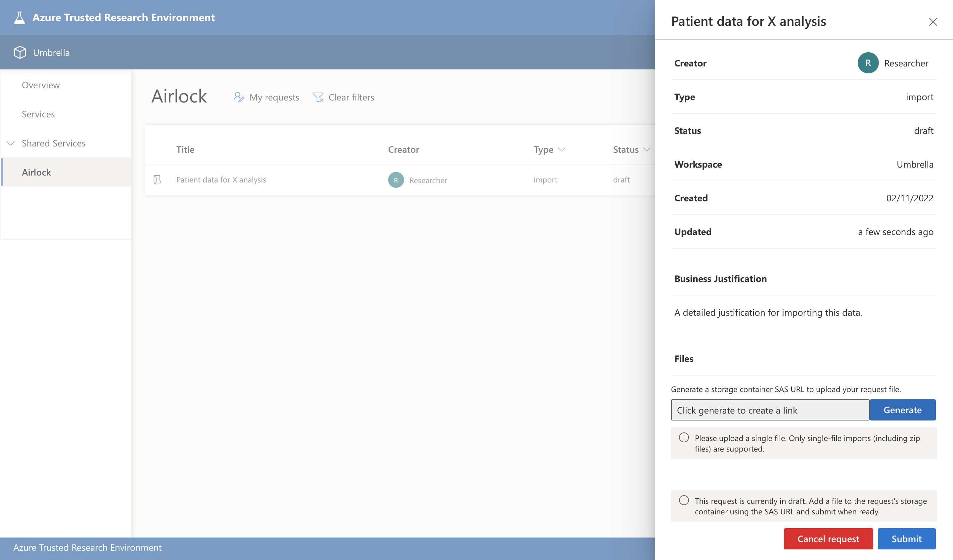The width and height of the screenshot is (953, 560).
Task: Open the Status column filter dropdown
Action: (647, 150)
